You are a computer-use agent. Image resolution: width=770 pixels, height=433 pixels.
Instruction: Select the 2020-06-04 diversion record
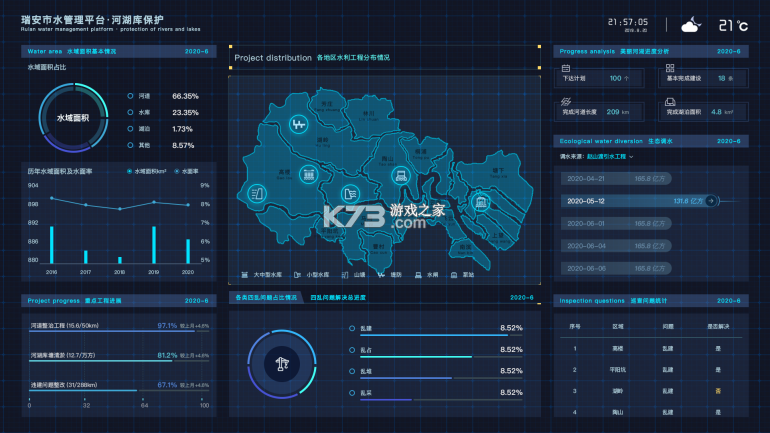click(616, 246)
